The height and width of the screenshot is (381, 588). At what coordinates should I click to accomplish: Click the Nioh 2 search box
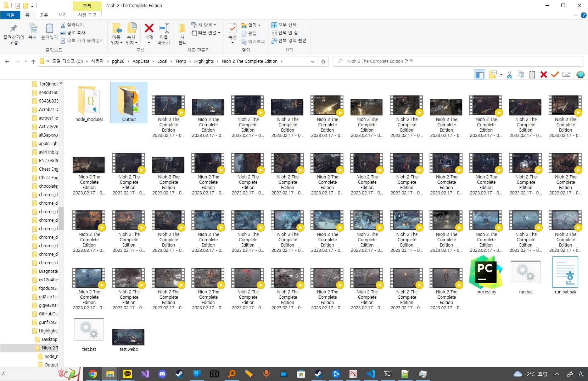[458, 61]
